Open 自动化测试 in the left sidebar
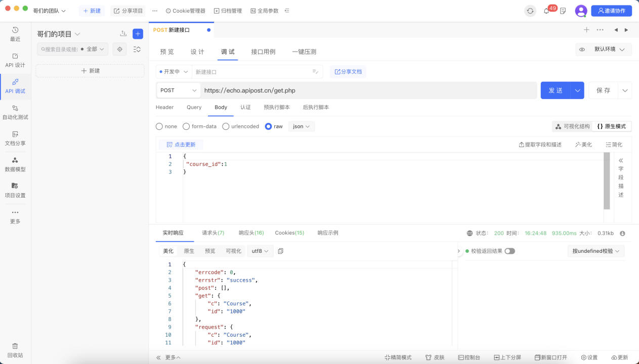The width and height of the screenshot is (639, 364). [x=15, y=112]
